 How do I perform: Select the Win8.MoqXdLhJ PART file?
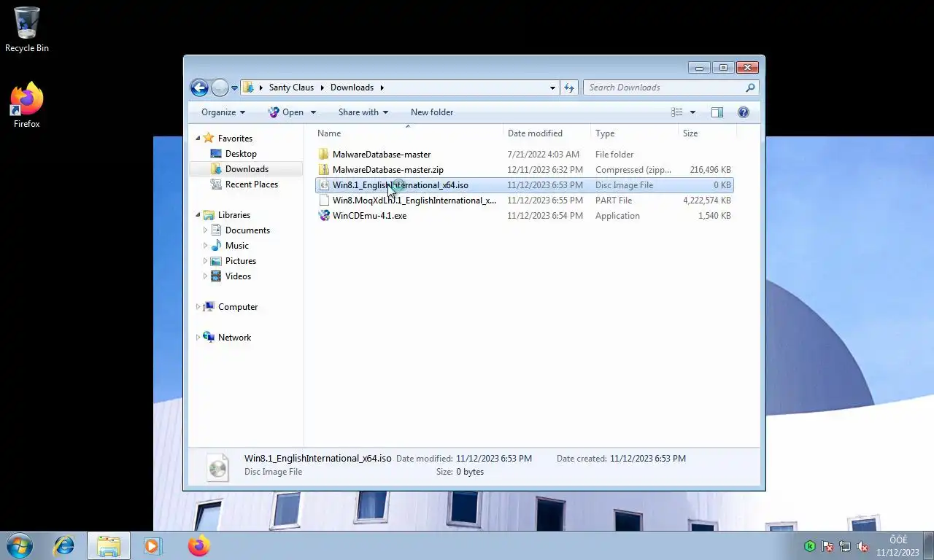click(414, 201)
